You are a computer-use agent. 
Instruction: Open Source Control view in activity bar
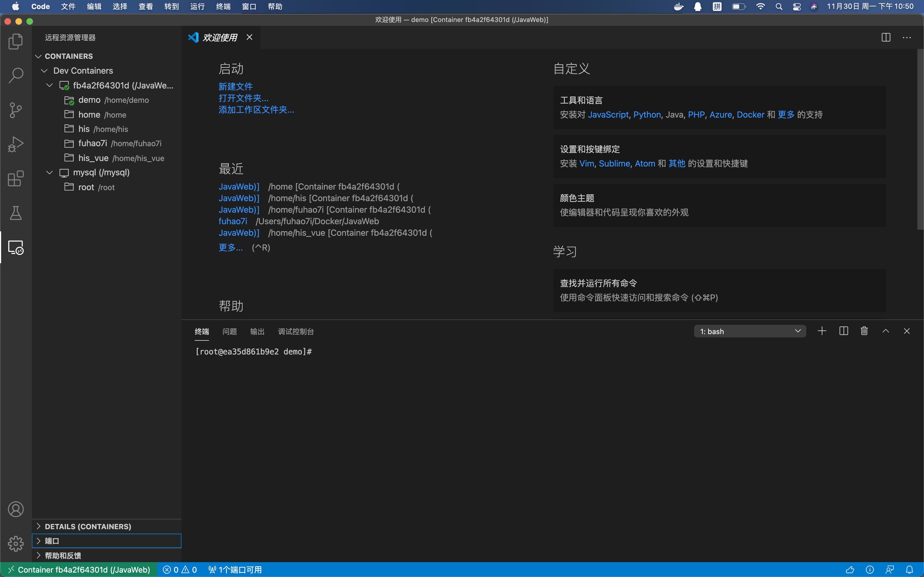tap(16, 110)
